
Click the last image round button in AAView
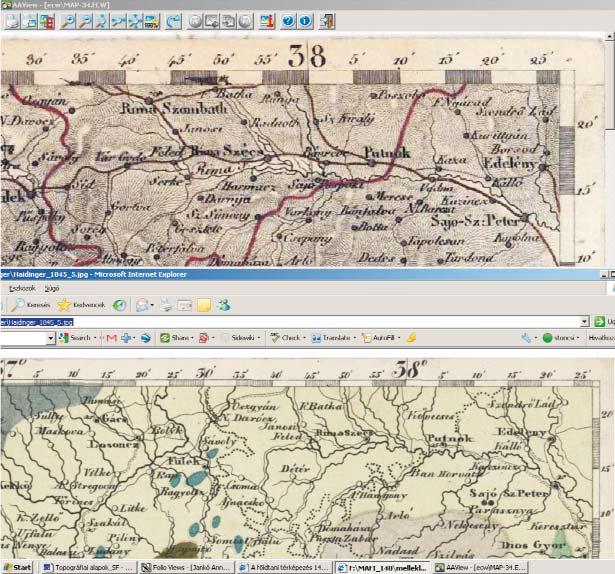(x=245, y=21)
